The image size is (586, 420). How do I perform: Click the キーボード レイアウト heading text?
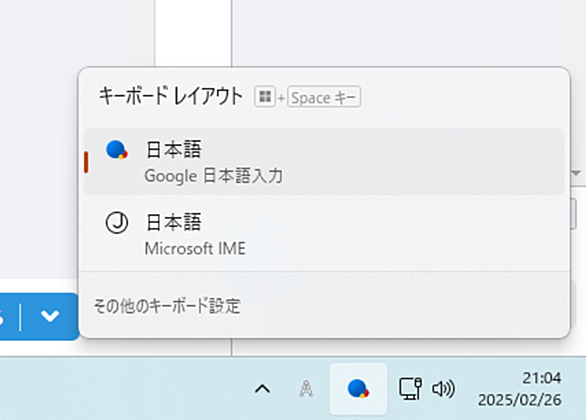point(171,96)
